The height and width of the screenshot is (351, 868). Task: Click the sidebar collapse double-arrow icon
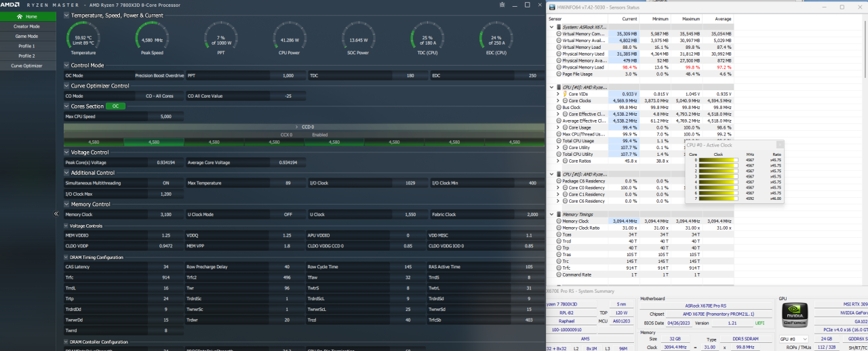pos(56,213)
